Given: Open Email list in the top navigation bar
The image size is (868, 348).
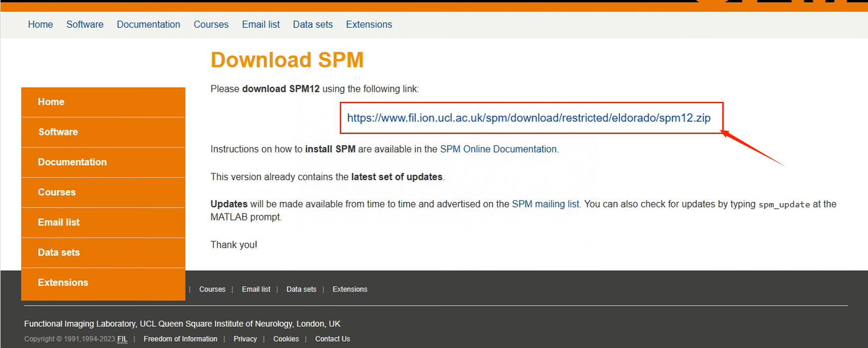Looking at the screenshot, I should pyautogui.click(x=261, y=24).
